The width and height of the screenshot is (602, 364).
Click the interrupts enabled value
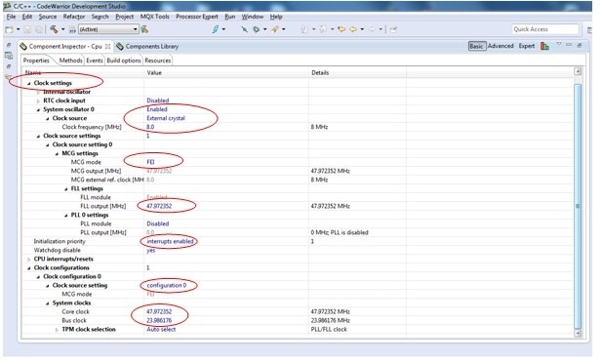tap(170, 241)
